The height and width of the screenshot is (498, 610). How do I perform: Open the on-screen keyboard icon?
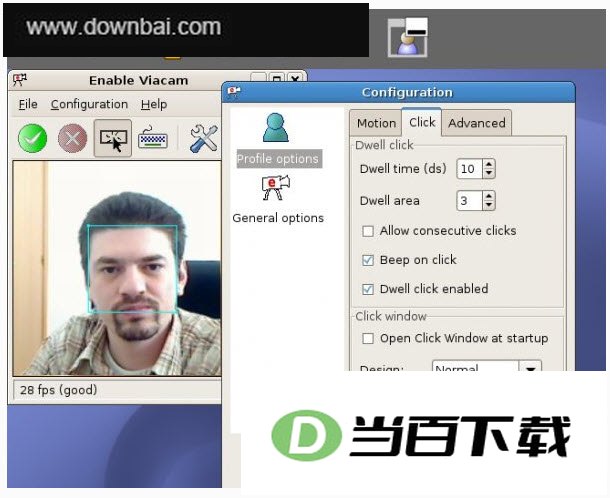[153, 138]
